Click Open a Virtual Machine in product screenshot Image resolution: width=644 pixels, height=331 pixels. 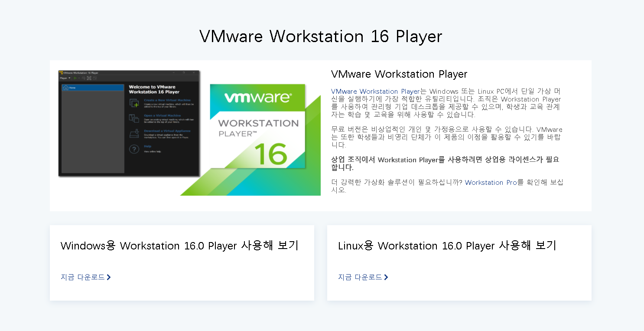click(x=163, y=116)
